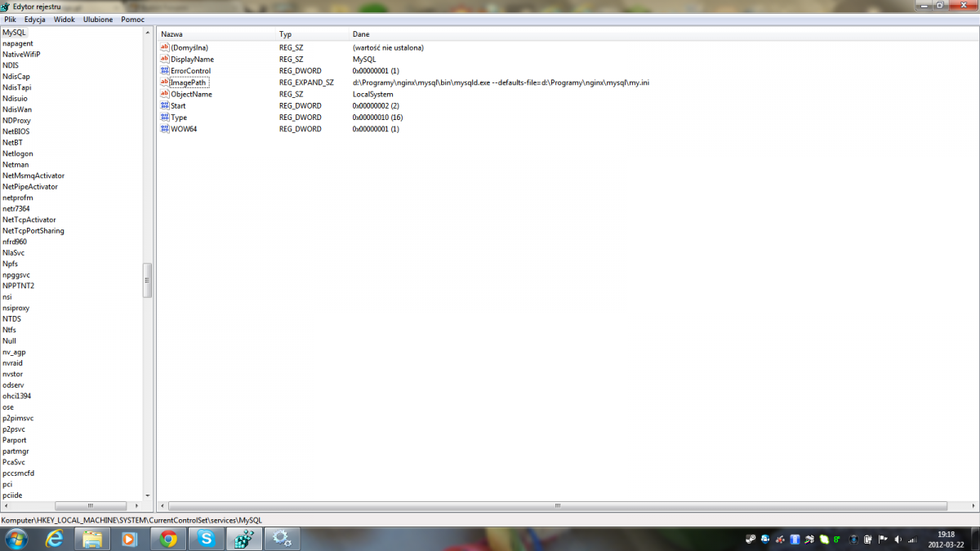Screen dimensions: 980x551
Task: Select the ImagePath value icon
Action: pos(164,82)
